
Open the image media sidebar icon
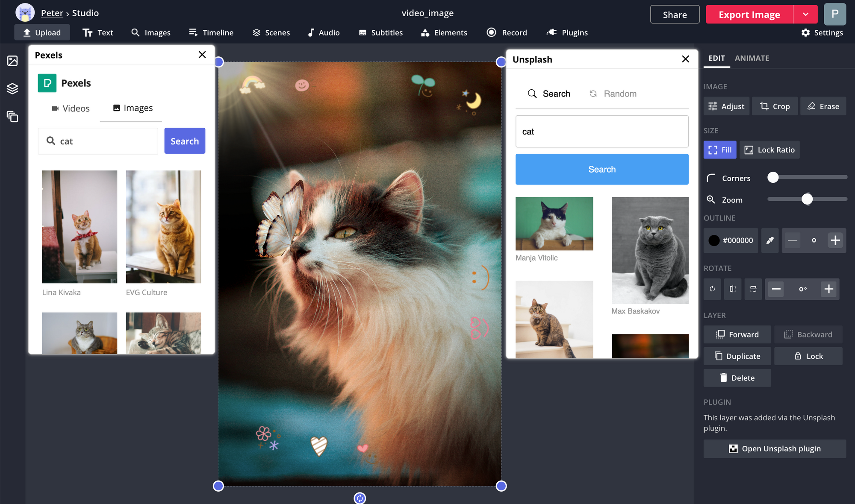click(12, 61)
